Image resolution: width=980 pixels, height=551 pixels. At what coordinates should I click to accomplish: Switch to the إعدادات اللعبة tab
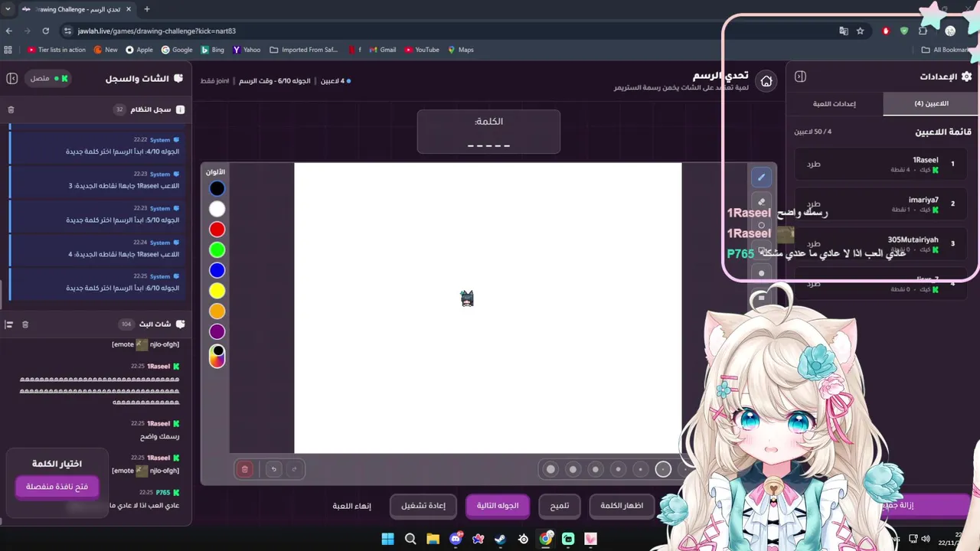pyautogui.click(x=835, y=103)
